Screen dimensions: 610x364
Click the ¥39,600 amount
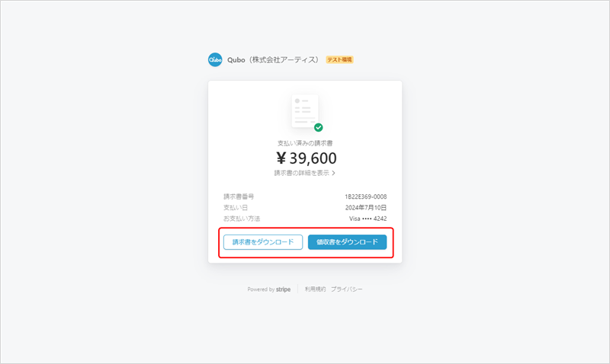point(307,158)
